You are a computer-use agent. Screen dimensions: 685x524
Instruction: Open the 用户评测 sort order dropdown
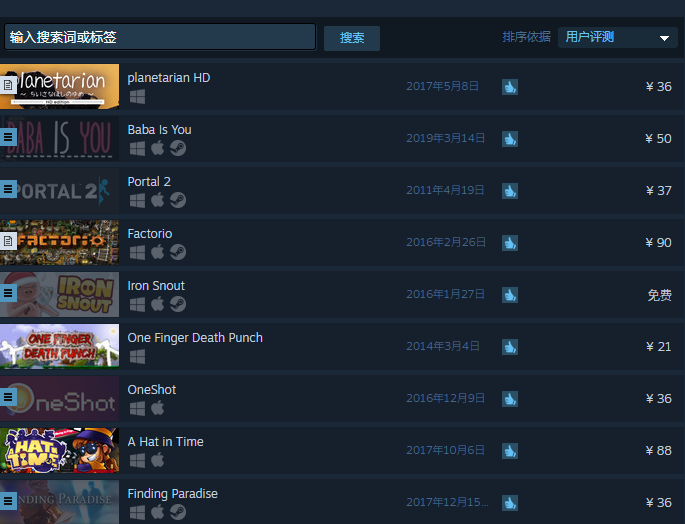coord(618,37)
